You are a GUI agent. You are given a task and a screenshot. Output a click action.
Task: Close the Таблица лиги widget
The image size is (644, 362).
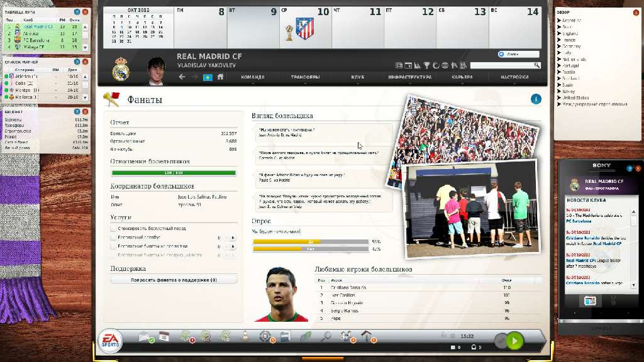click(85, 12)
